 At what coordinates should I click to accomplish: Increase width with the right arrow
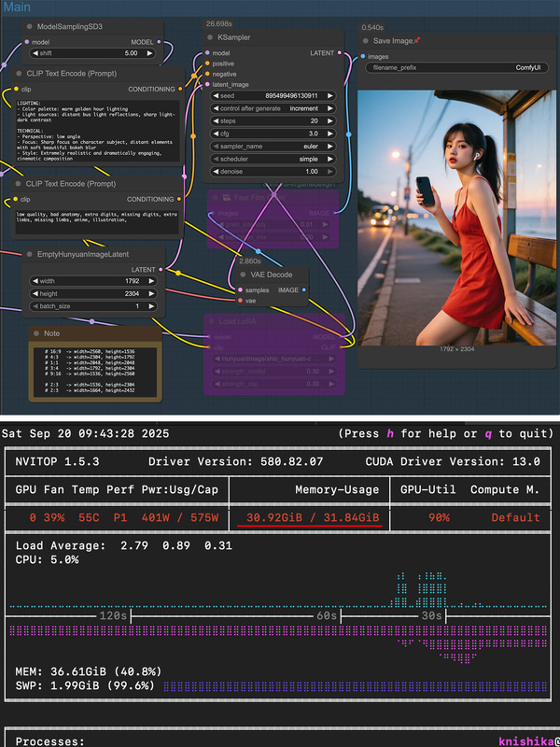(151, 281)
